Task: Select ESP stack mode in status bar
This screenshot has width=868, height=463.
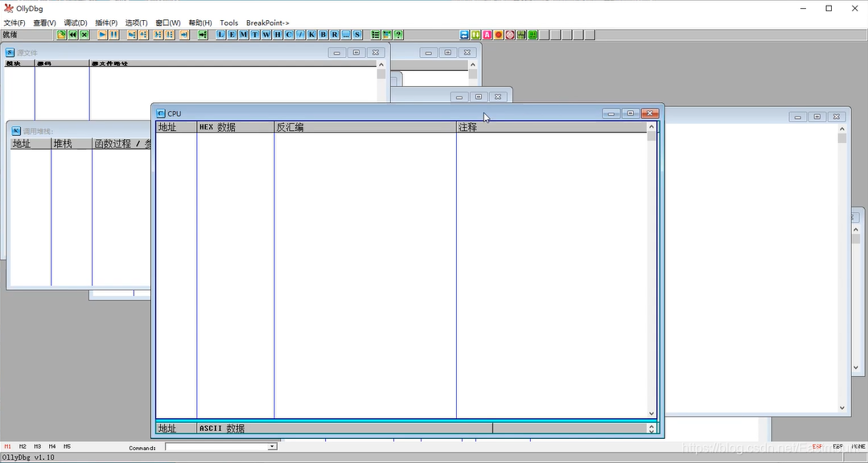Action: [817, 446]
